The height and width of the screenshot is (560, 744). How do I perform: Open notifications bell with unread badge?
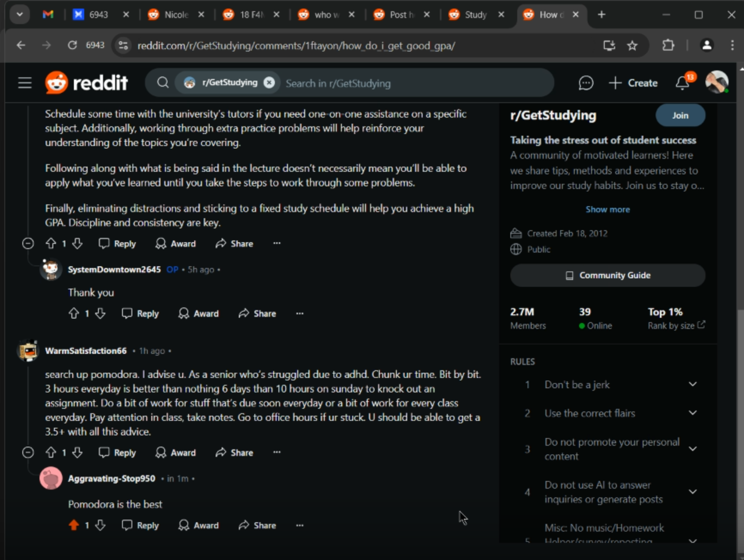683,82
